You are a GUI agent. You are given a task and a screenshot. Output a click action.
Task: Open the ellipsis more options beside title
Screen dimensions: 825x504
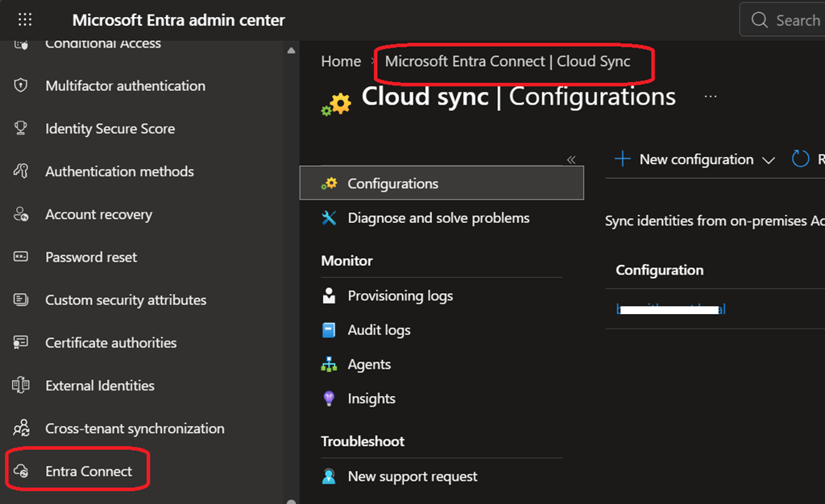point(711,96)
